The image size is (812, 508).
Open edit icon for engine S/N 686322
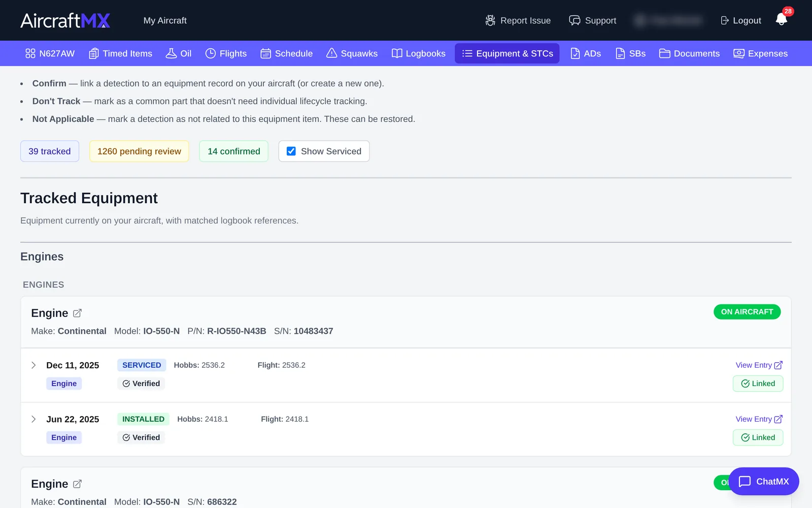coord(77,484)
